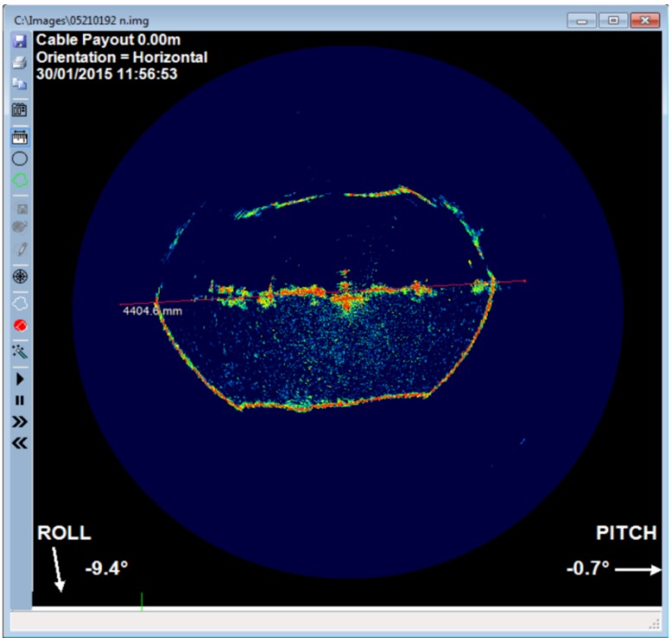Minimize the image viewer window
The width and height of the screenshot is (672, 638).
581,21
